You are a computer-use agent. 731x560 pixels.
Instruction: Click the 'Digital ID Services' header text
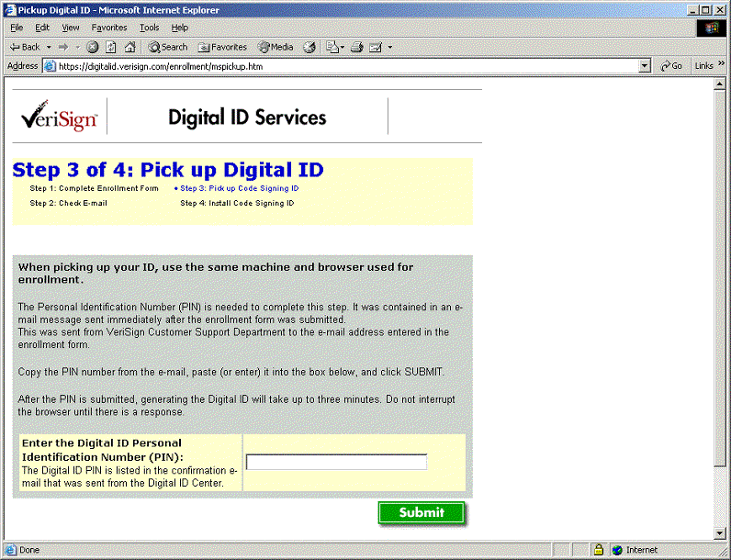click(x=247, y=118)
